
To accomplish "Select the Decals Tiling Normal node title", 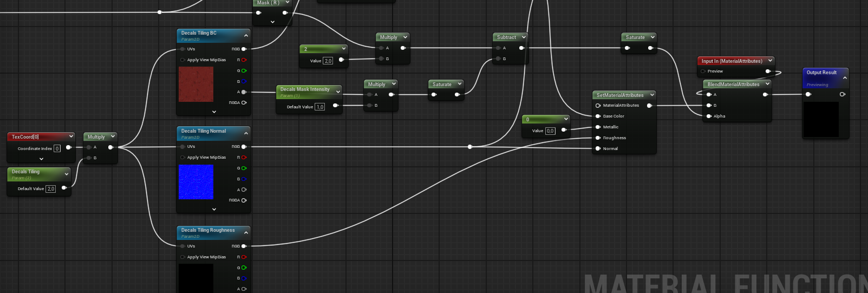I will (x=204, y=131).
